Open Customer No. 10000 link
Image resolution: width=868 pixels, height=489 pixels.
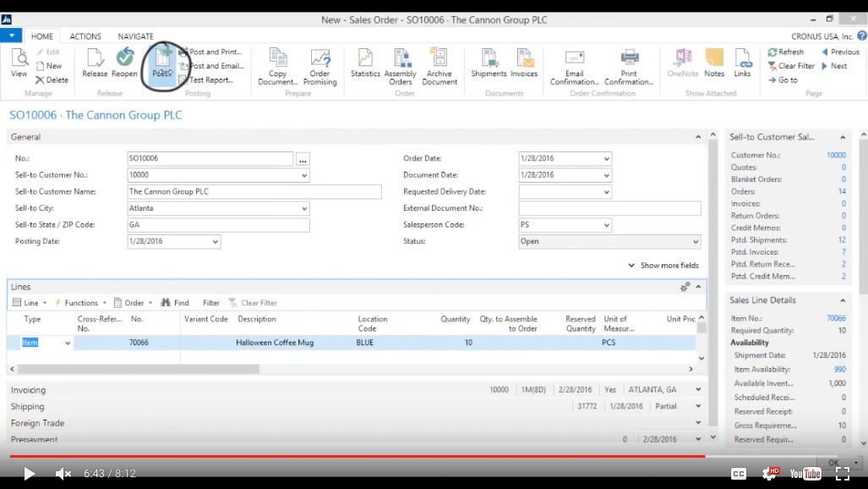(836, 155)
